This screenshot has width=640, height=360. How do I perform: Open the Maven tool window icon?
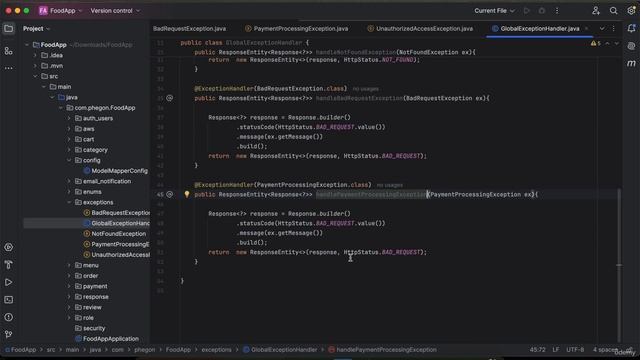coord(631,63)
